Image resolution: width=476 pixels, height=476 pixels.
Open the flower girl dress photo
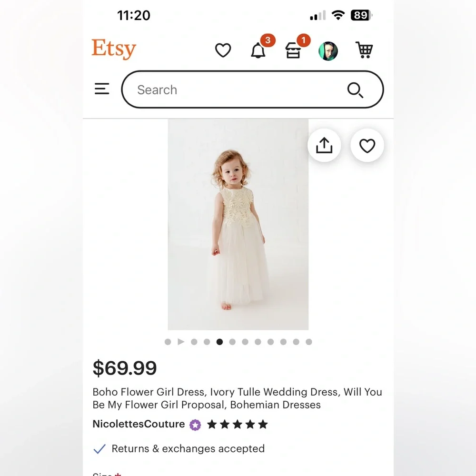point(238,224)
